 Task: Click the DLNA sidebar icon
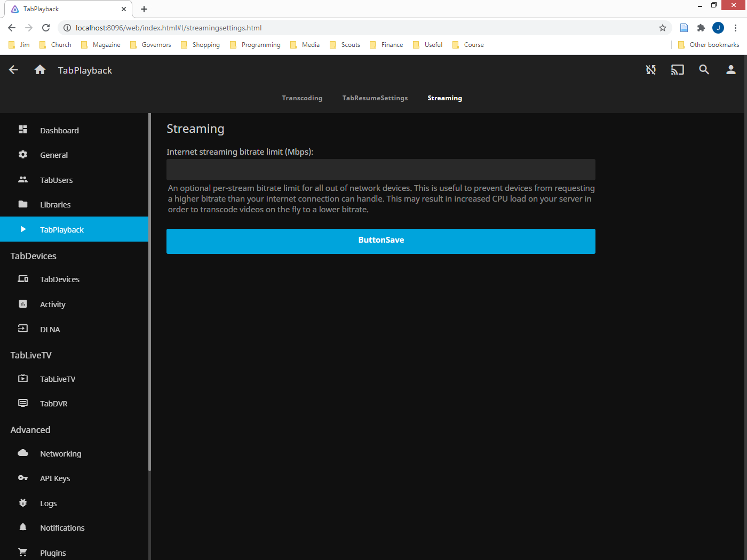coord(23,329)
